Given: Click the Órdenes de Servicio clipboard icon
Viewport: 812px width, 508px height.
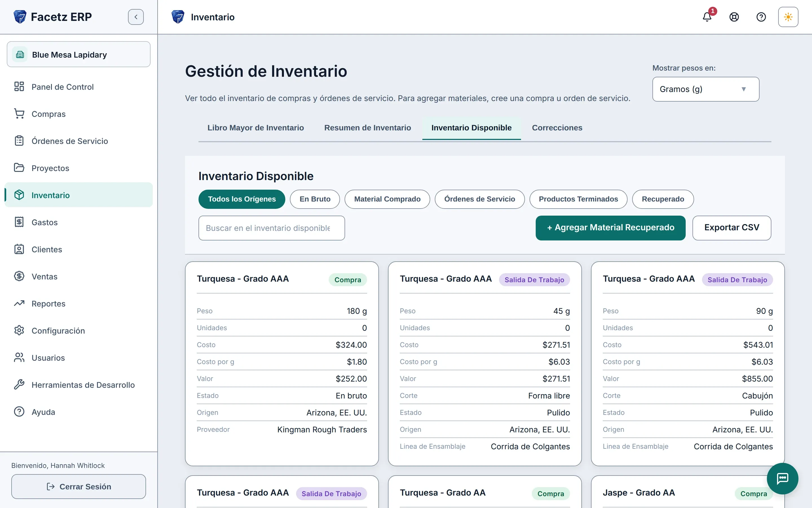Looking at the screenshot, I should 19,141.
